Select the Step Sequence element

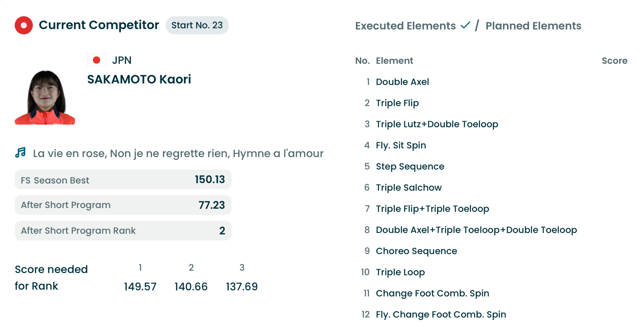[410, 167]
